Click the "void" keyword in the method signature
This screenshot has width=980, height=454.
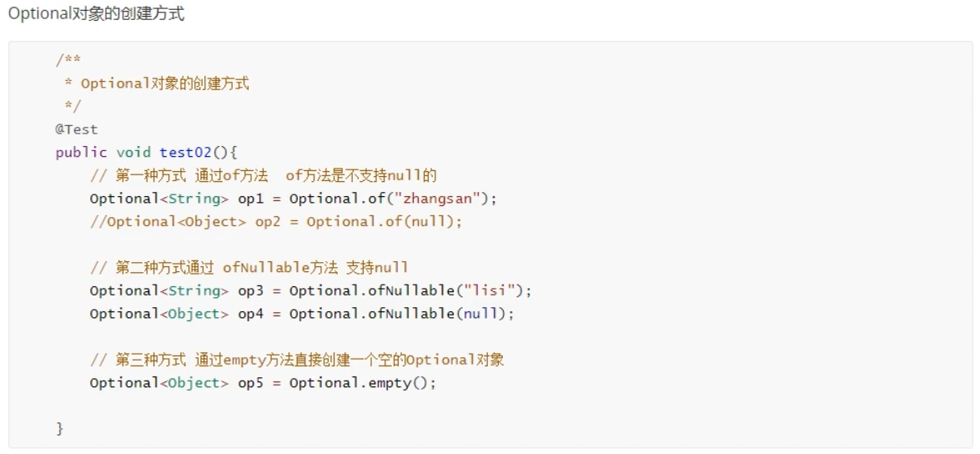(x=133, y=152)
